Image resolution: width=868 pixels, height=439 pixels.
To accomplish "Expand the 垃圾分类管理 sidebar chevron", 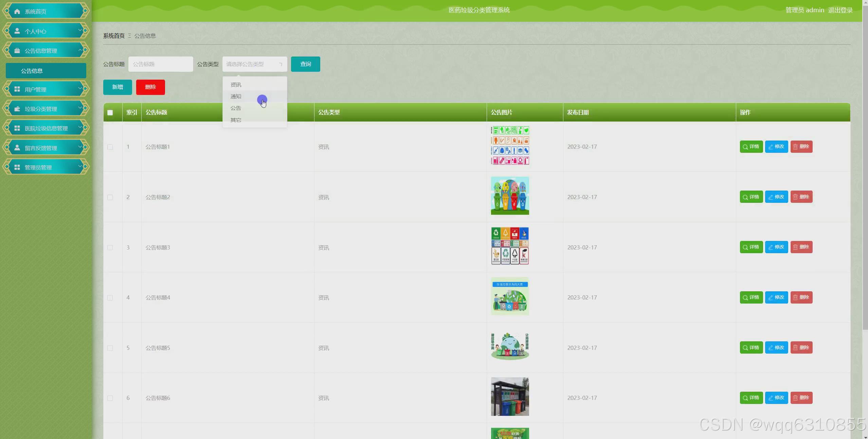I will pyautogui.click(x=80, y=108).
